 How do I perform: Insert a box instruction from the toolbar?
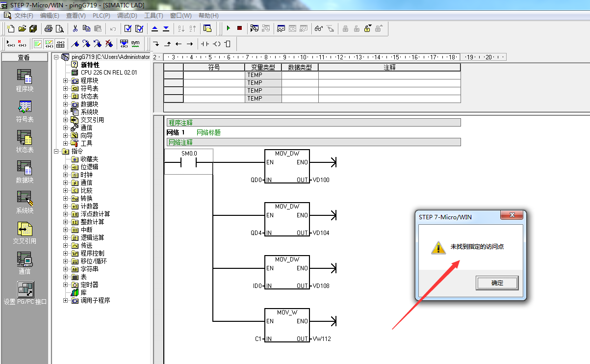point(227,44)
